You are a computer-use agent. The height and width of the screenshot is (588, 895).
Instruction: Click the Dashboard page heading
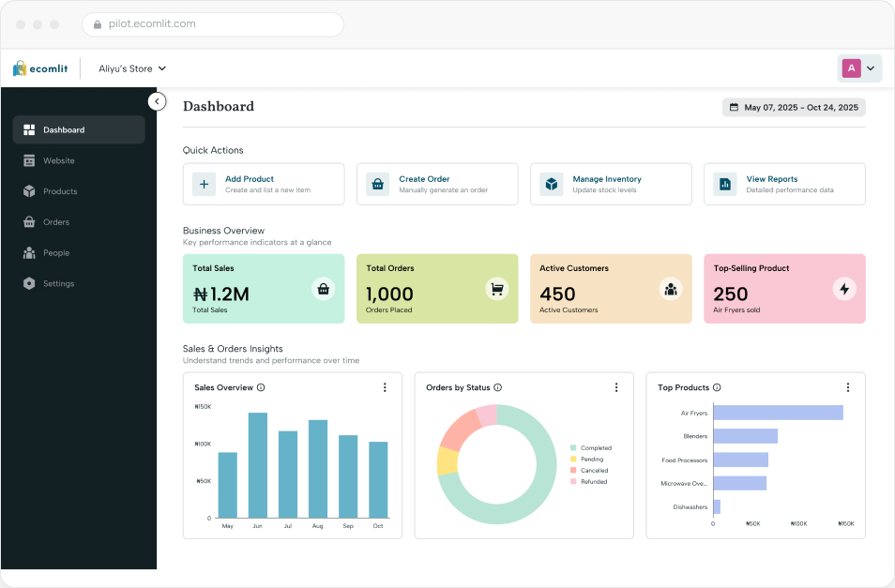pyautogui.click(x=219, y=107)
